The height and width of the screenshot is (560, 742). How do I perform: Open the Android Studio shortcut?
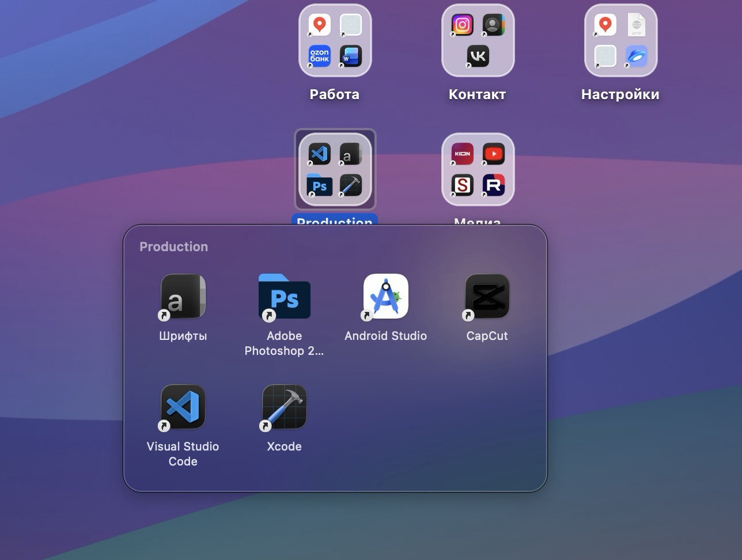(x=385, y=297)
